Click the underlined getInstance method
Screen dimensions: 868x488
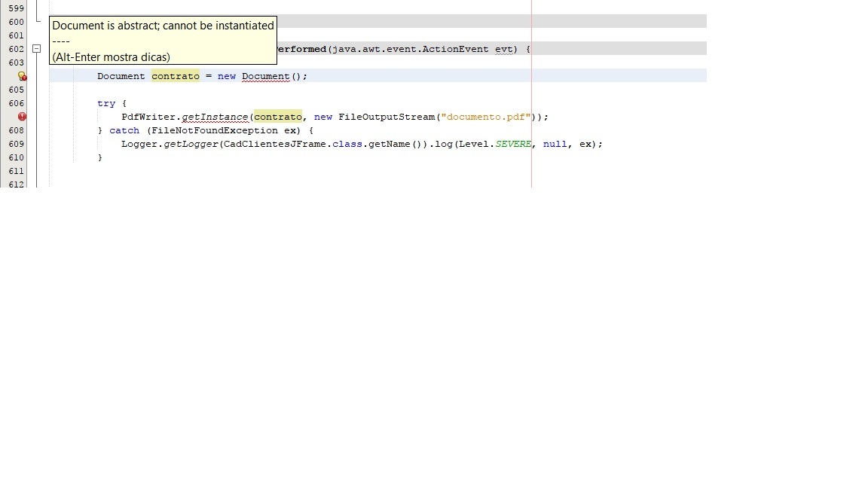pos(215,117)
